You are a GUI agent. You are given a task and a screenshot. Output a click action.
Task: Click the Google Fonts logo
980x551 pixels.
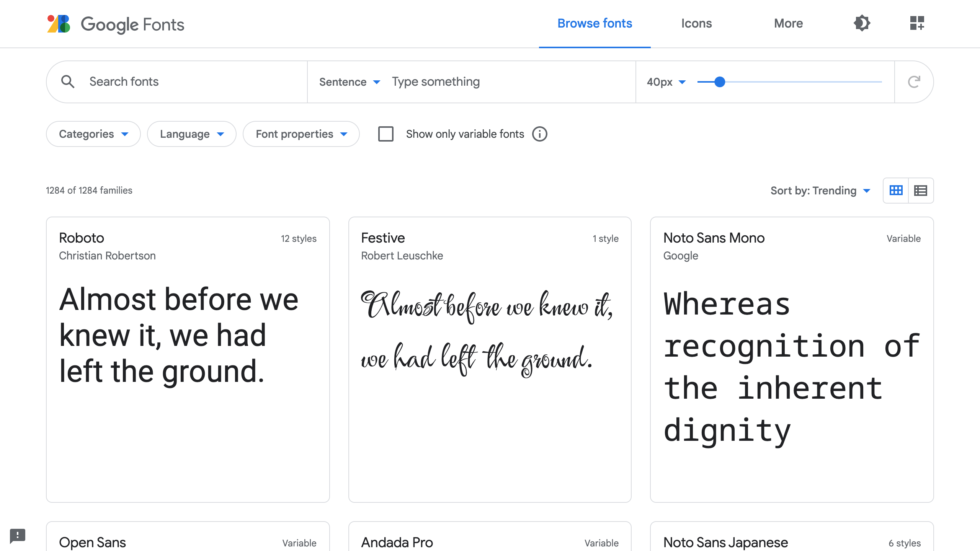(115, 24)
